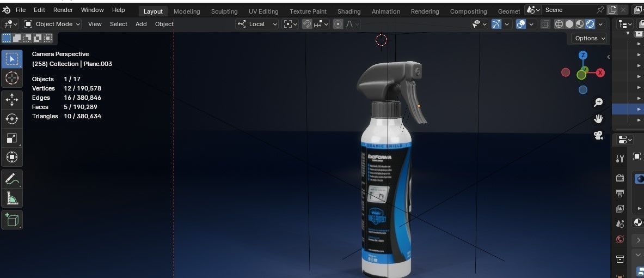This screenshot has width=644, height=278.
Task: Click the zoom magnifier viewport icon
Action: pyautogui.click(x=598, y=102)
